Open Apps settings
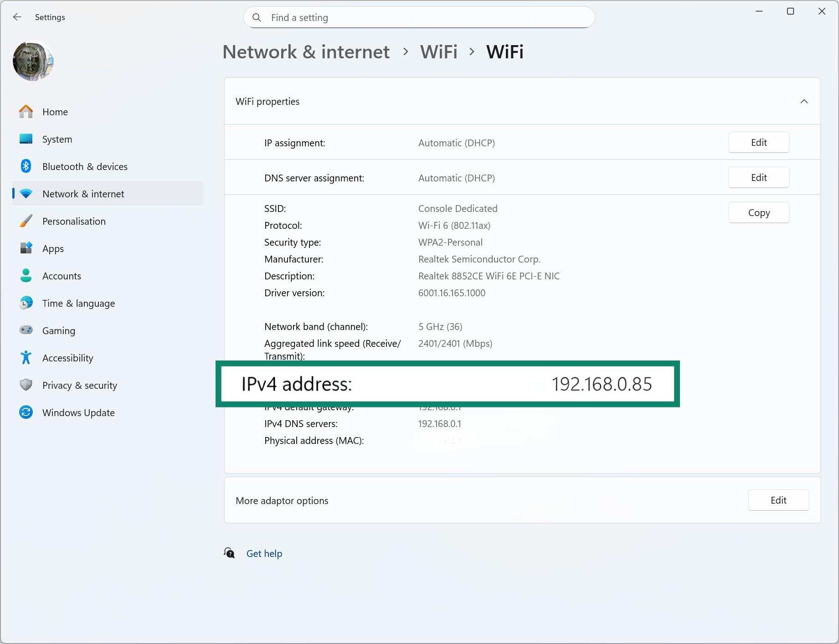The height and width of the screenshot is (644, 839). coord(108,248)
